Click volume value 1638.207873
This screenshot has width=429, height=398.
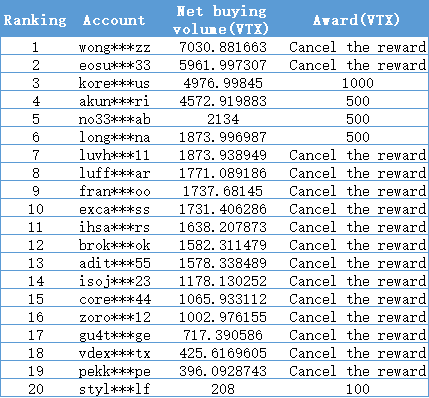[223, 227]
